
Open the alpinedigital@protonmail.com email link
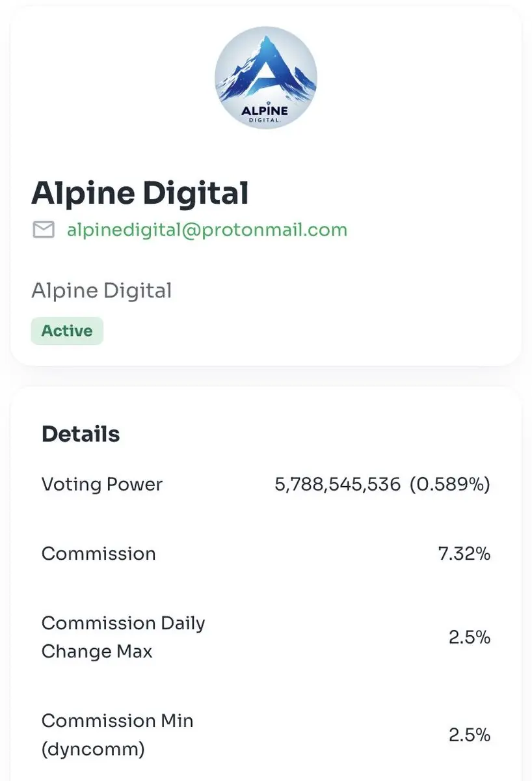207,230
